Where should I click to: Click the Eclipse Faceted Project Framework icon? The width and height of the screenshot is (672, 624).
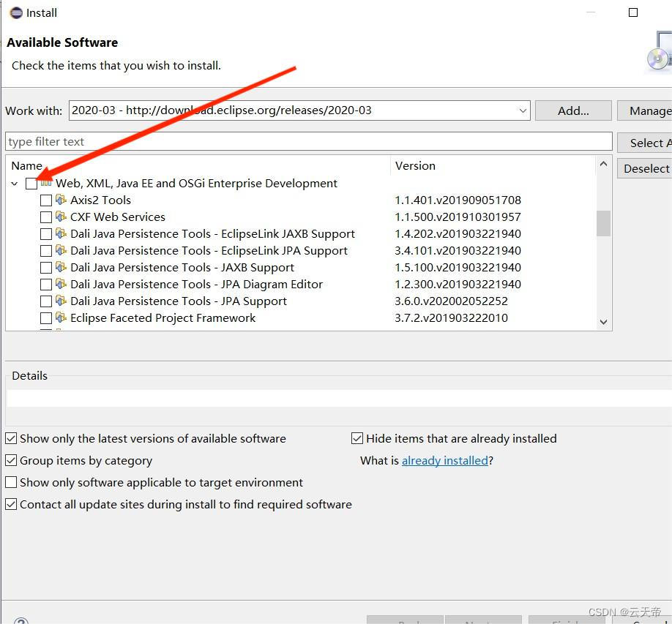coord(61,317)
